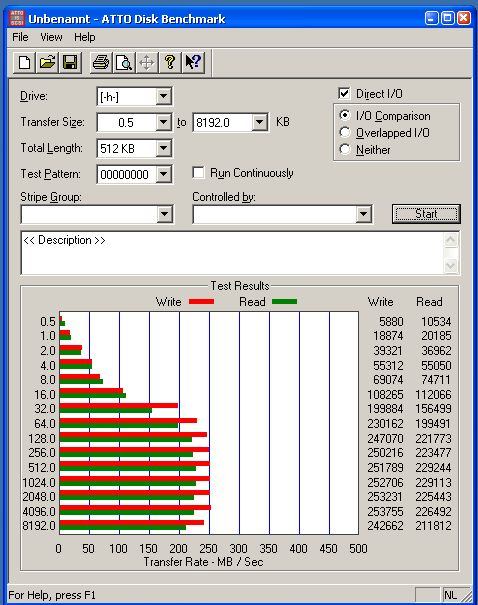The image size is (478, 605).
Task: Open a file with the folder icon
Action: (x=47, y=62)
